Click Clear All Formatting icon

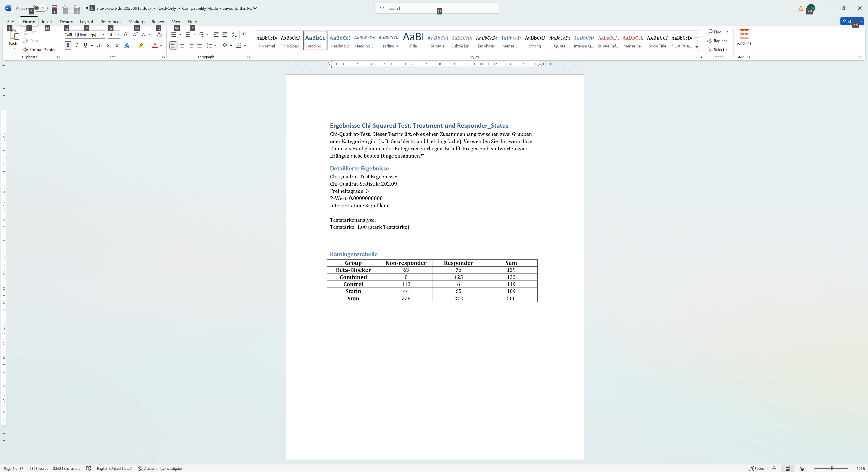[160, 34]
